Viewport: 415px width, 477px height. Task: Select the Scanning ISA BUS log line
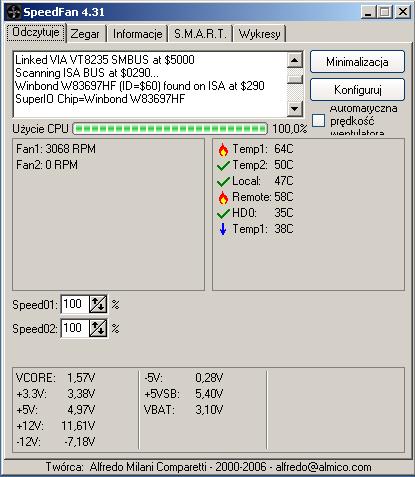(x=87, y=73)
